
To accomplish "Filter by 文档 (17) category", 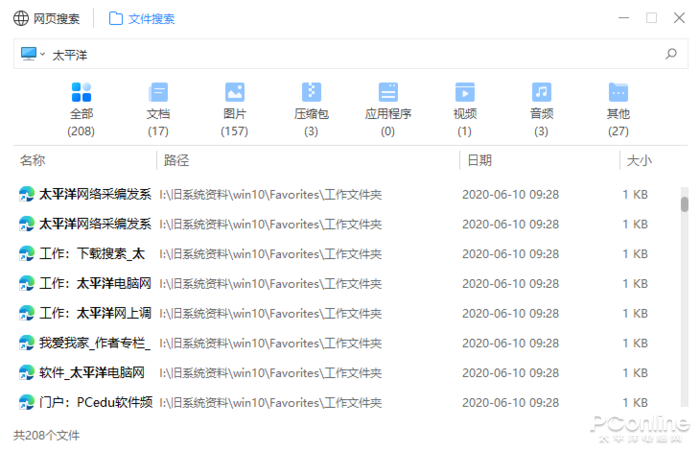I will pyautogui.click(x=158, y=109).
